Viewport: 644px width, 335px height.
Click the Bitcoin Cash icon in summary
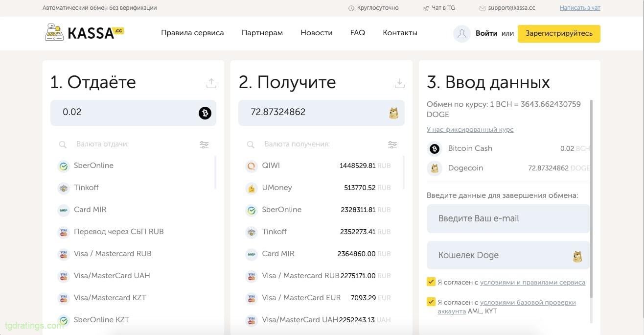coord(434,148)
